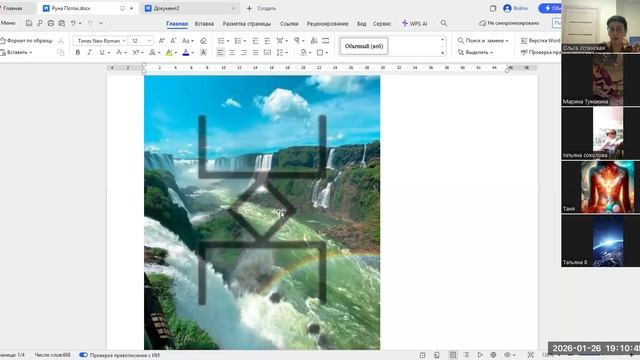Click the text highlight color marker

click(x=169, y=53)
